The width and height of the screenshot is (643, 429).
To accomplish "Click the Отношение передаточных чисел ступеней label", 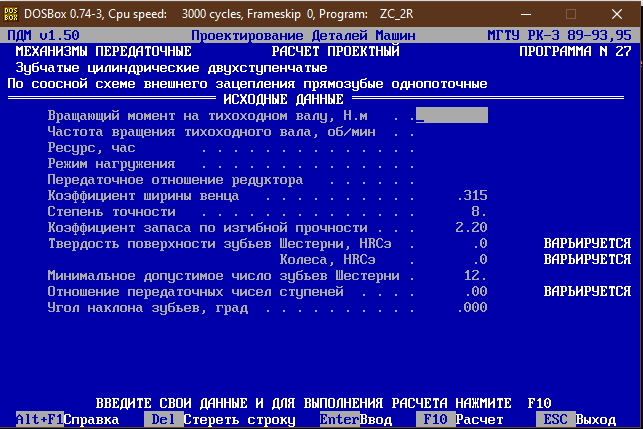I will [195, 292].
